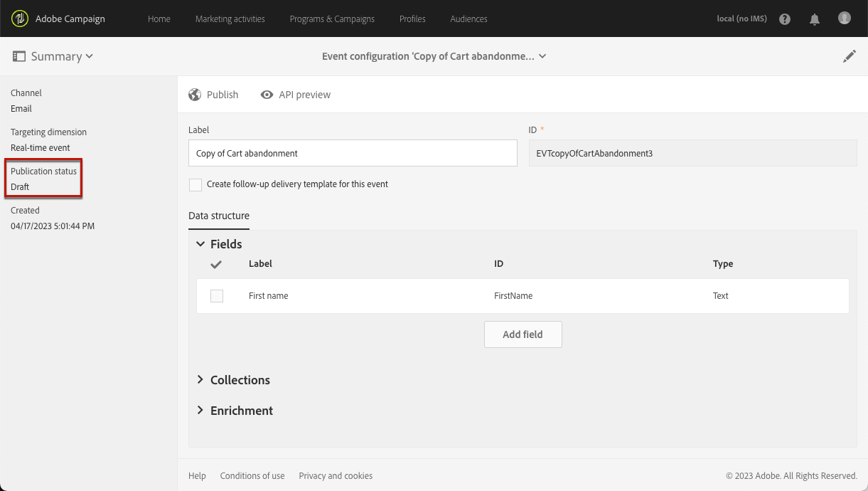Screen dimensions: 868x491
Task: Open the notifications bell icon
Action: 815,19
